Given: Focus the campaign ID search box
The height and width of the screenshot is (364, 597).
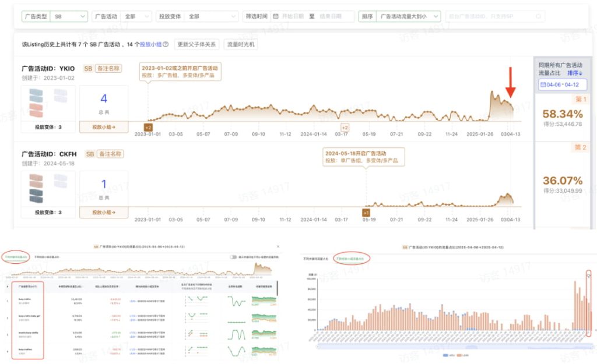Looking at the screenshot, I should pyautogui.click(x=495, y=16).
